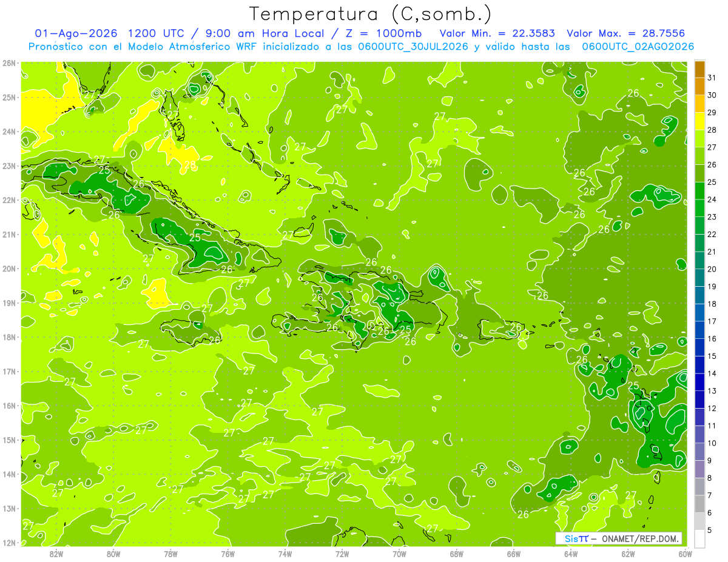Click the '0600UTC_02AGO2026' valid-until time
This screenshot has width=728, height=562.
point(638,47)
